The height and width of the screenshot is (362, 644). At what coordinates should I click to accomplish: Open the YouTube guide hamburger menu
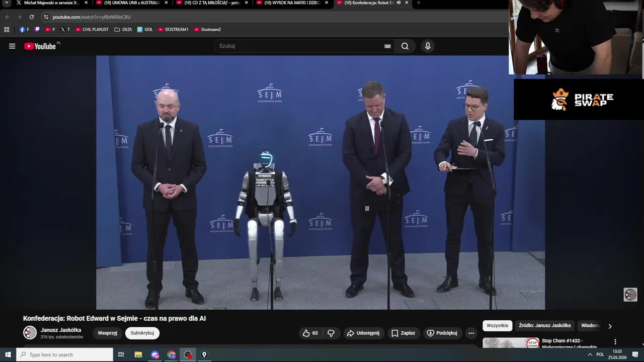[12, 46]
